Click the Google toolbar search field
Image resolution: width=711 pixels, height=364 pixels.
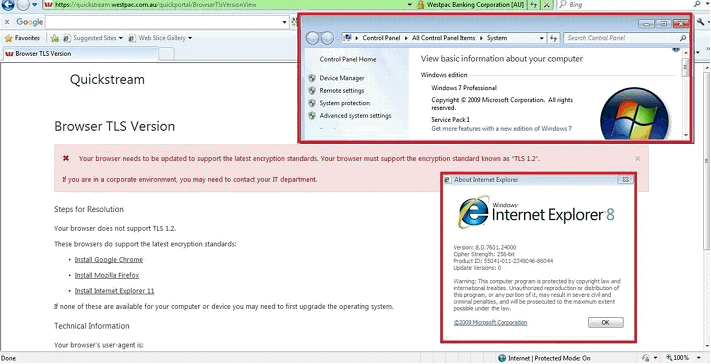click(x=163, y=22)
